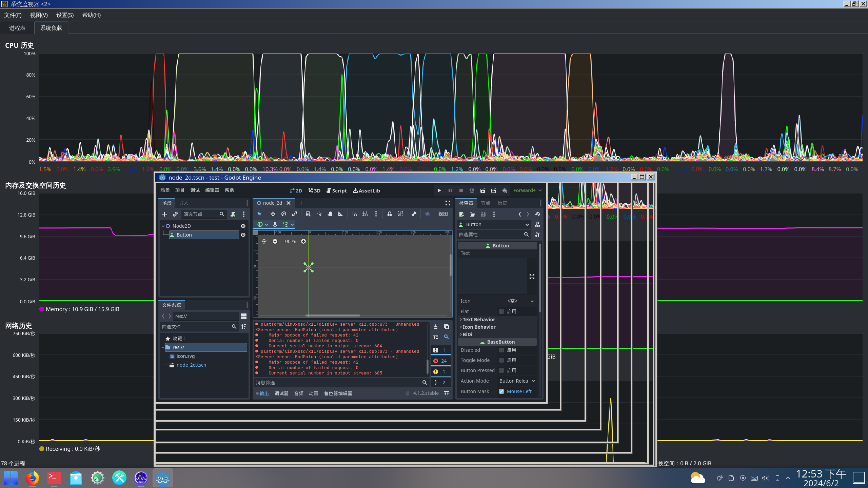This screenshot has height=488, width=868.
Task: Open the Button class documentation icon
Action: [537, 224]
